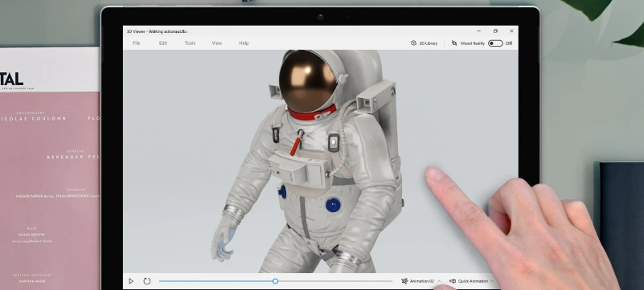Click the Animation 02 icon

(x=404, y=281)
